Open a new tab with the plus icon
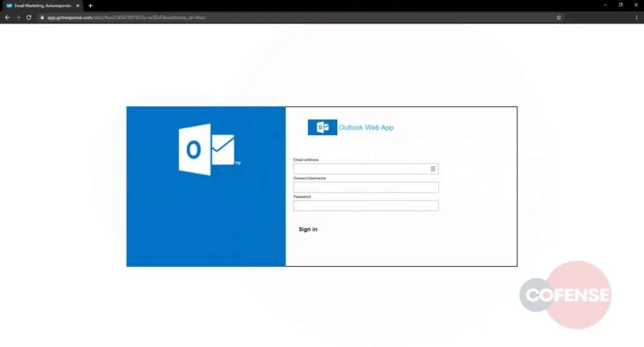644x347 pixels. click(91, 6)
